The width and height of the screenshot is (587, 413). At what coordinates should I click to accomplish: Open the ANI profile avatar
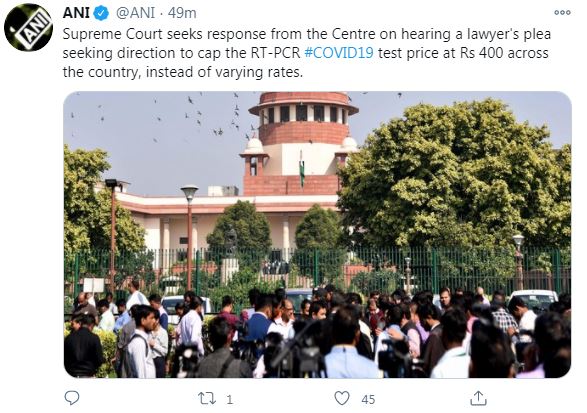pyautogui.click(x=28, y=27)
